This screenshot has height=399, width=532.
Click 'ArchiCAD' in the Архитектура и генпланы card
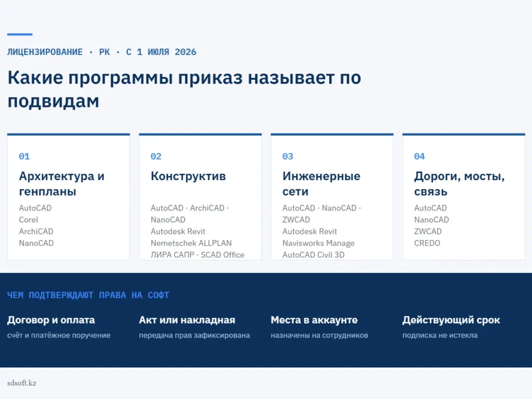(x=36, y=232)
